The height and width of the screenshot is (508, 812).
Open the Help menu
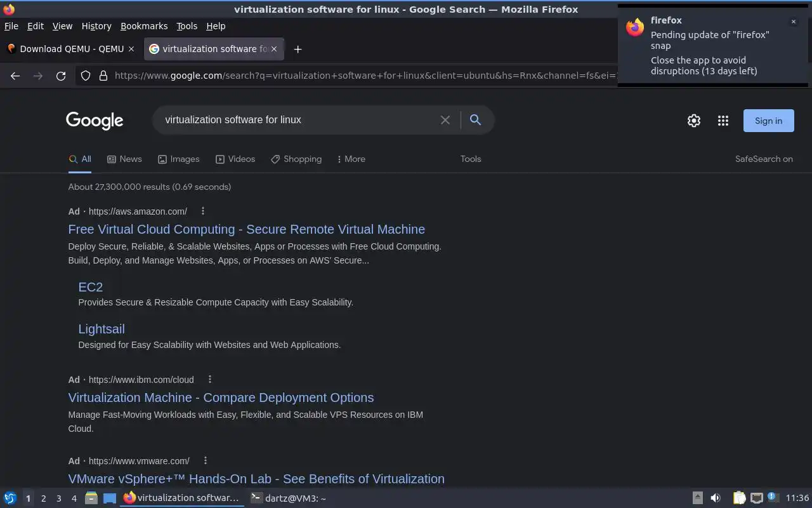[216, 26]
